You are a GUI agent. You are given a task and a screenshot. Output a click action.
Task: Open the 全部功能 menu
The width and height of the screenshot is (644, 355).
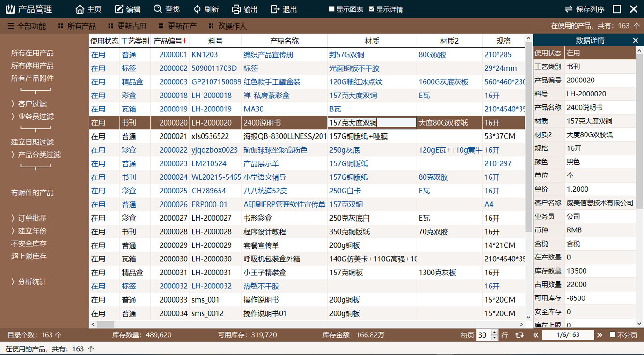[26, 26]
